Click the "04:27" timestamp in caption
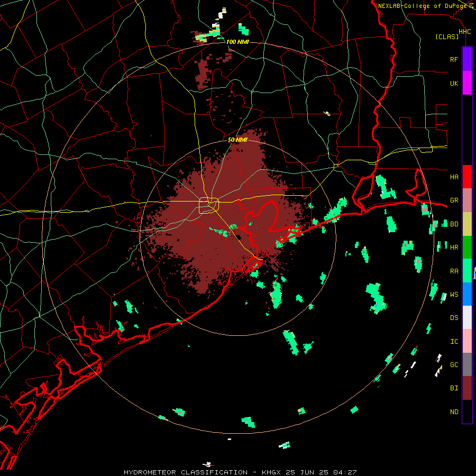 coord(345,472)
